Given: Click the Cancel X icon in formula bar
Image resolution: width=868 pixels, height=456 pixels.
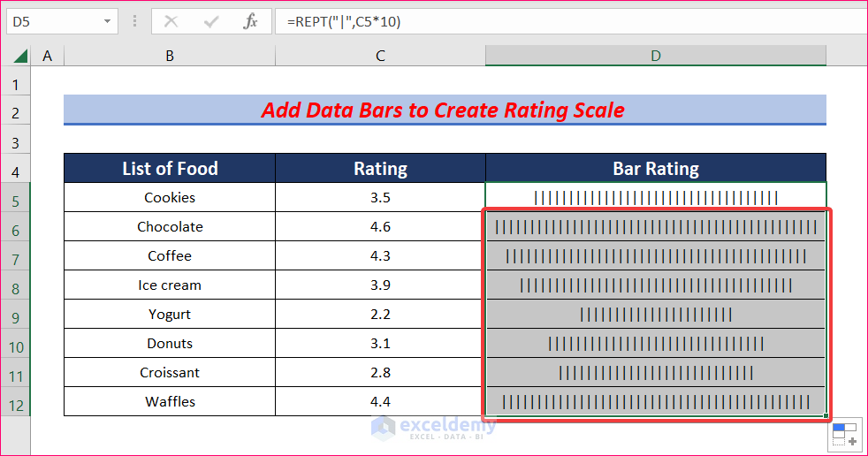Looking at the screenshot, I should (x=171, y=21).
